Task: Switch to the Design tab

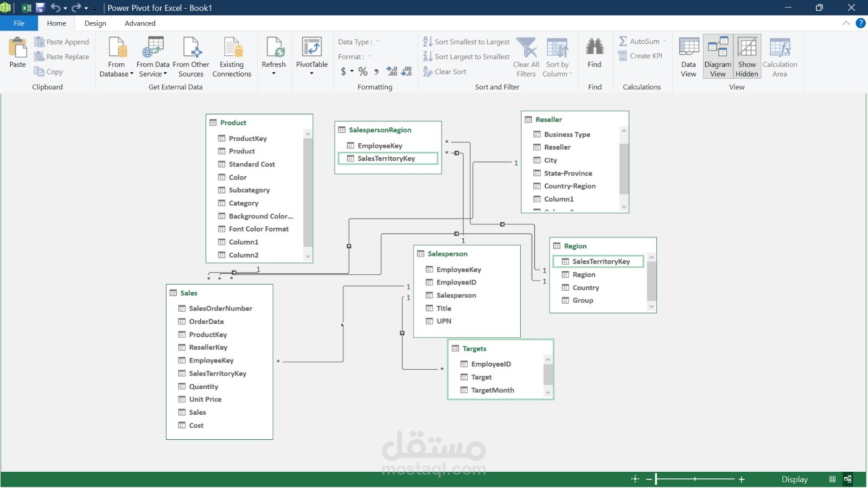Action: (95, 23)
